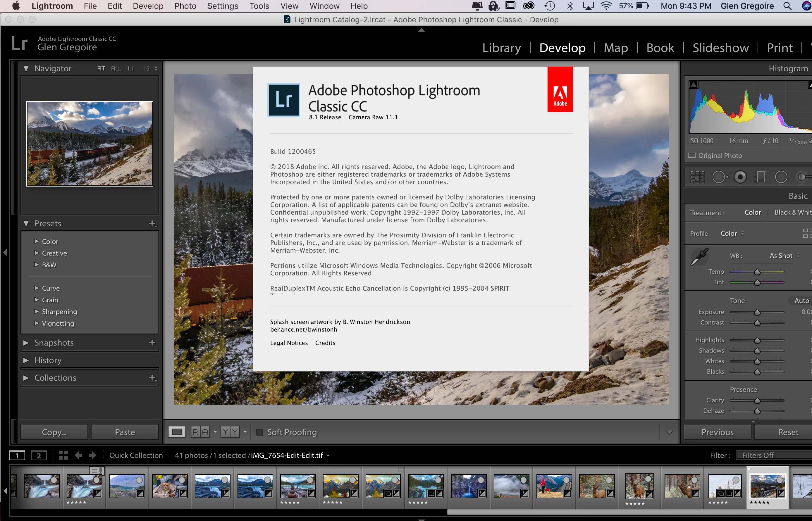The height and width of the screenshot is (521, 812).
Task: Toggle the shadow clipping indicator in Histogram
Action: (x=694, y=84)
